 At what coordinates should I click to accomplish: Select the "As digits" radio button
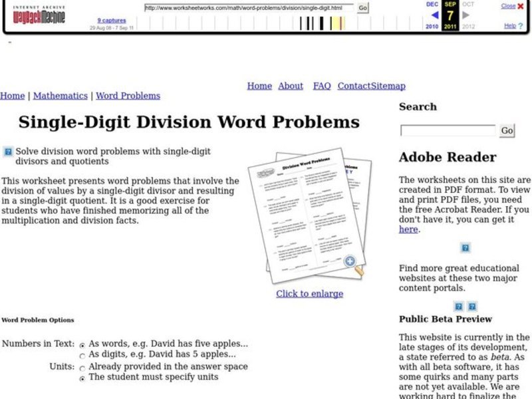(81, 355)
